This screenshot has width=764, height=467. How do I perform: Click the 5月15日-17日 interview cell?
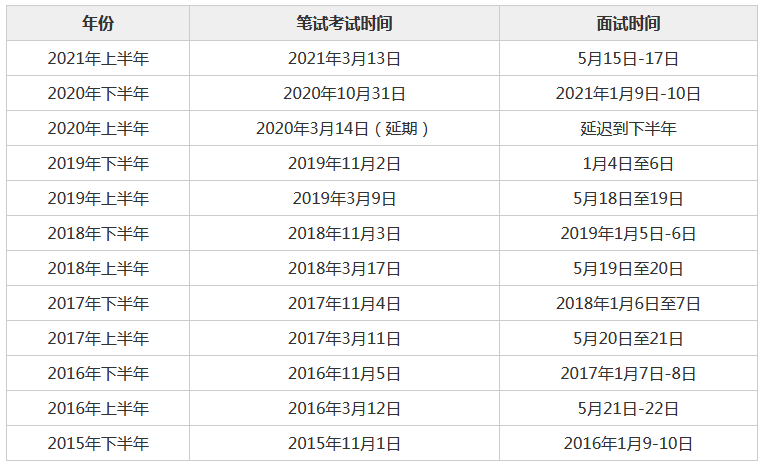(x=628, y=58)
